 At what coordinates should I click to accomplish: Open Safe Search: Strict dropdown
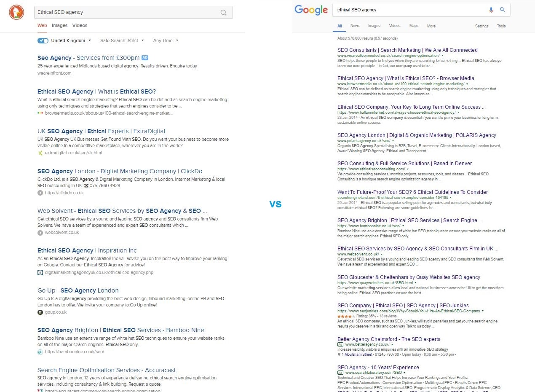coord(122,40)
